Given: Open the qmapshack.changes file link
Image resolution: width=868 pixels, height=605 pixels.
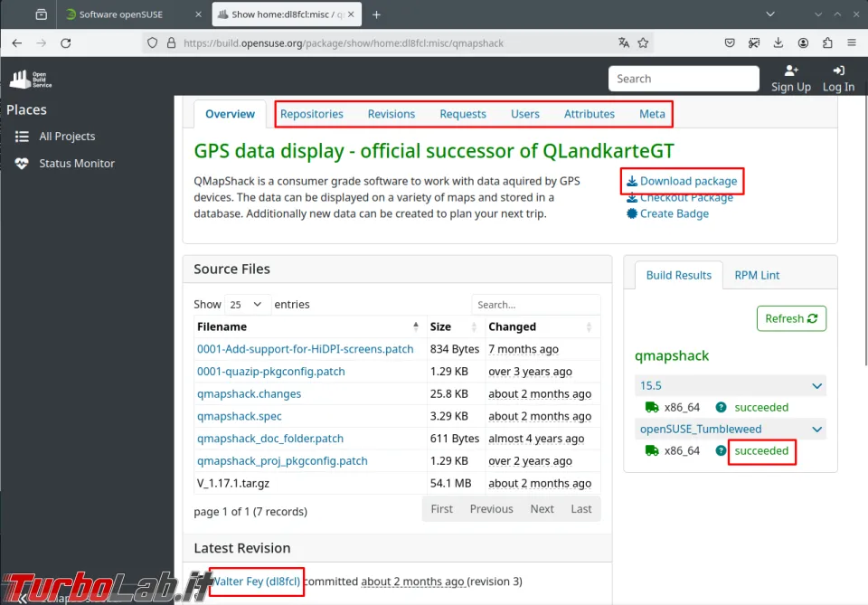Looking at the screenshot, I should coord(250,394).
